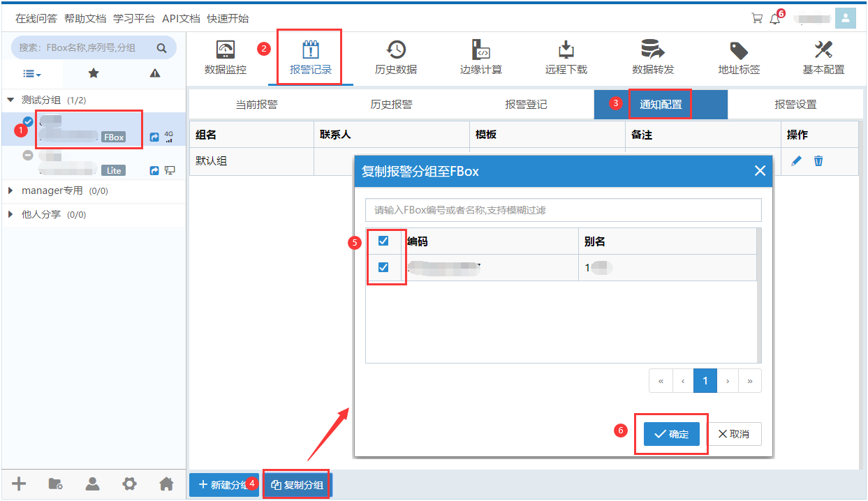868x501 pixels.
Task: Click the 确定 confirm button
Action: pyautogui.click(x=671, y=434)
